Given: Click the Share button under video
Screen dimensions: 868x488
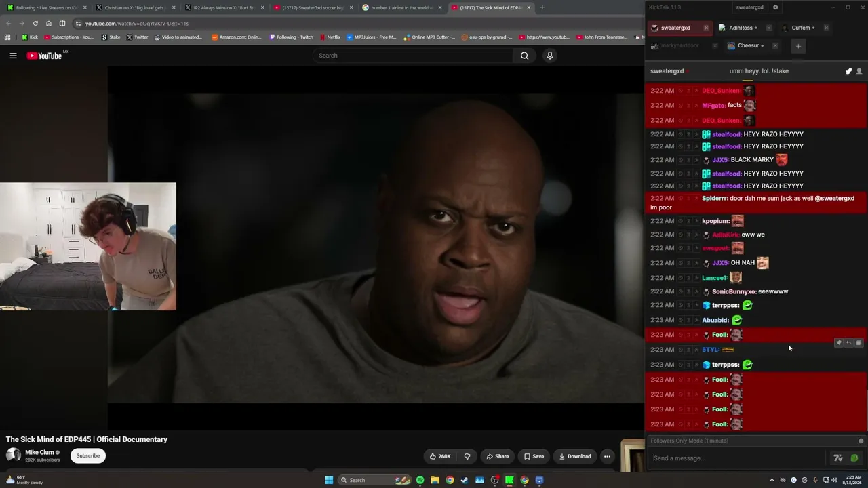Looking at the screenshot, I should pyautogui.click(x=498, y=456).
